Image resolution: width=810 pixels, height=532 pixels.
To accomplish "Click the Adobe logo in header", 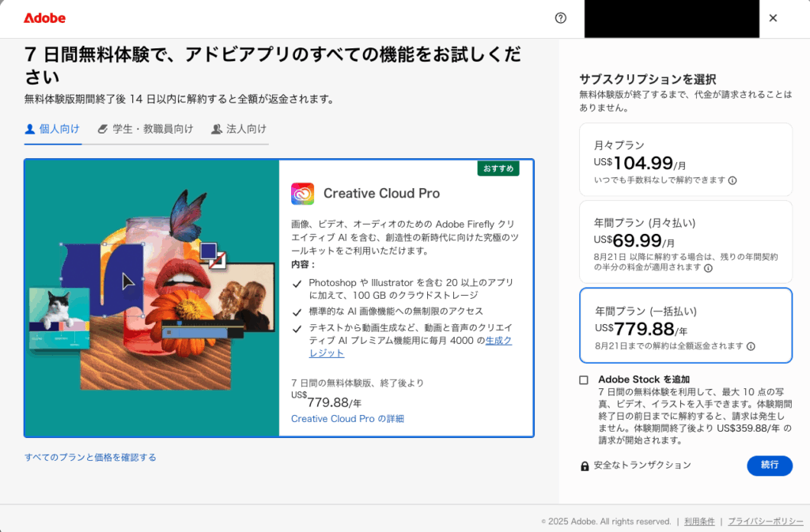I will [x=44, y=18].
